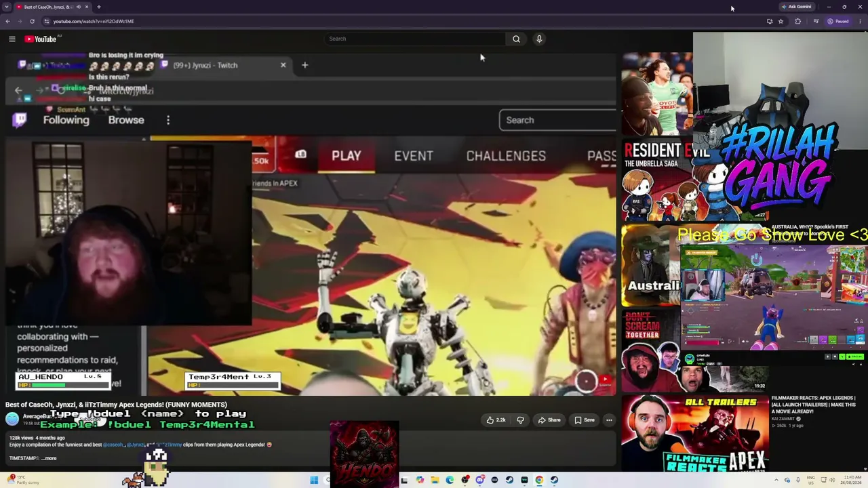The width and height of the screenshot is (868, 488).
Task: Open the AverageBur channel avatar
Action: click(x=12, y=419)
